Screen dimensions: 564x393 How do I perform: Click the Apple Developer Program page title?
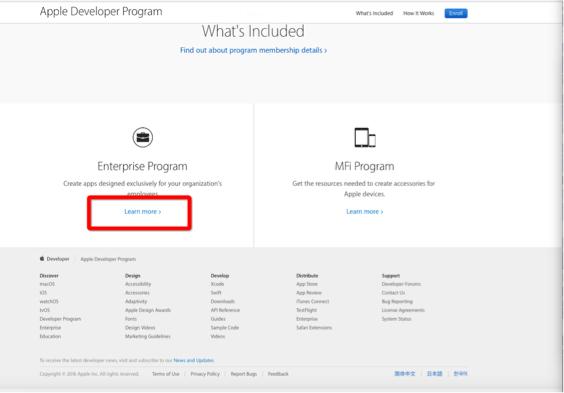(101, 12)
